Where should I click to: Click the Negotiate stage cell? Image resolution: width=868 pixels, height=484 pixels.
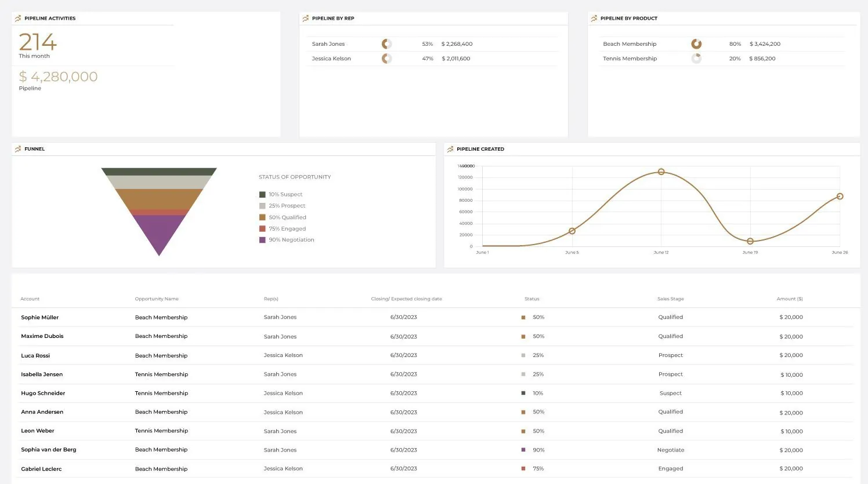coord(671,450)
